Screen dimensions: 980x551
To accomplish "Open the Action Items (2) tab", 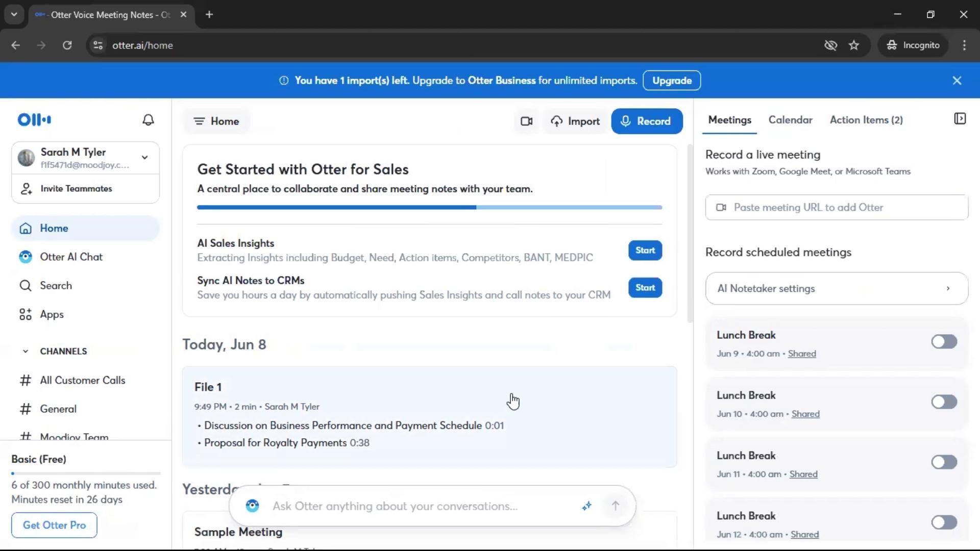I will pyautogui.click(x=866, y=120).
